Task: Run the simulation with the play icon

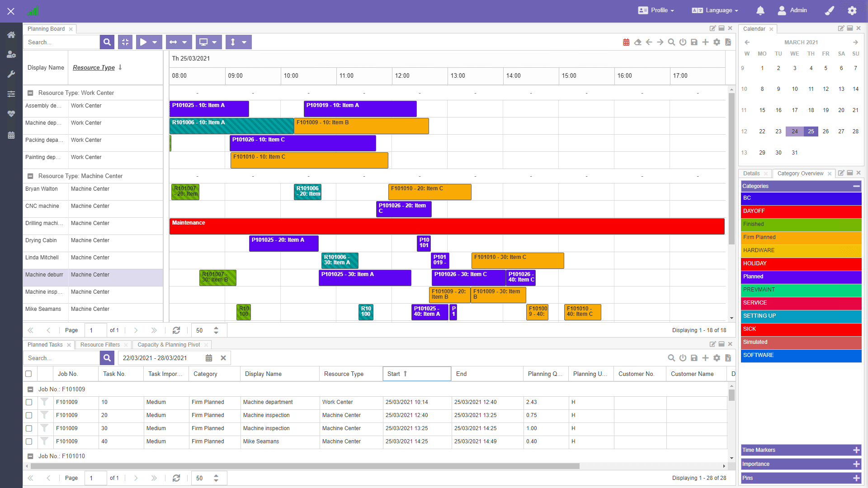Action: (144, 42)
